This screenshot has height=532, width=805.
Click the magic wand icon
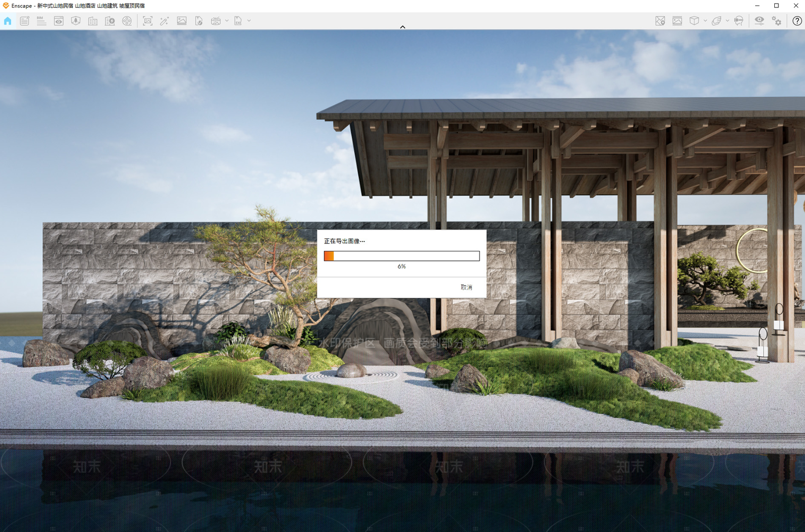coord(165,21)
